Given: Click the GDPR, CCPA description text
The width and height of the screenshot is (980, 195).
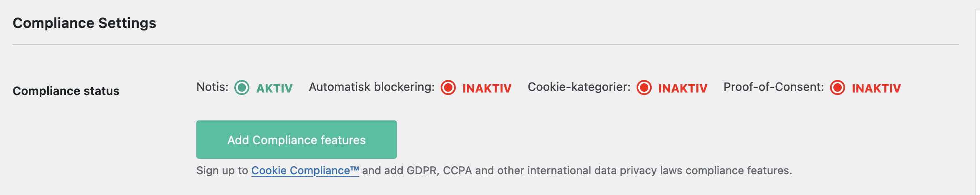Looking at the screenshot, I should [x=576, y=170].
